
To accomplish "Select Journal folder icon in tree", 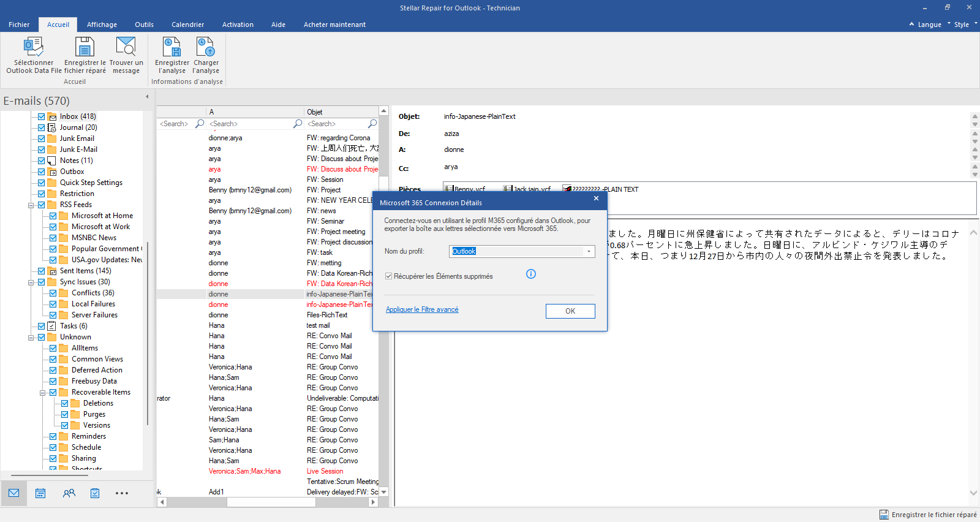I will 52,127.
